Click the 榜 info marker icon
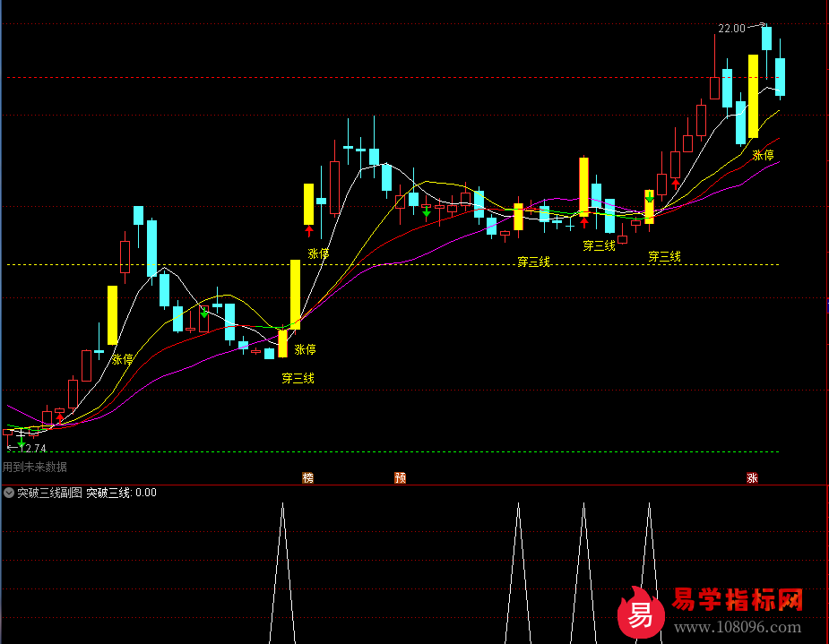The image size is (829, 644). [x=308, y=478]
